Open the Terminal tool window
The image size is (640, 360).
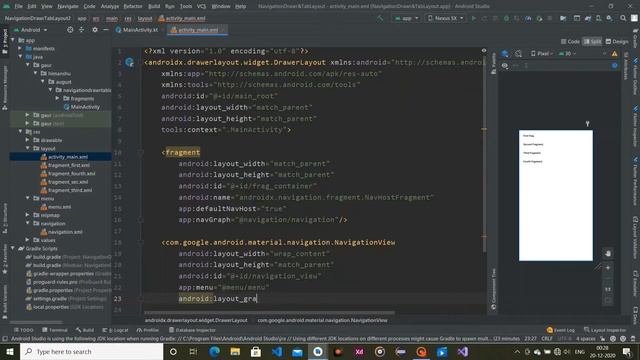55,330
